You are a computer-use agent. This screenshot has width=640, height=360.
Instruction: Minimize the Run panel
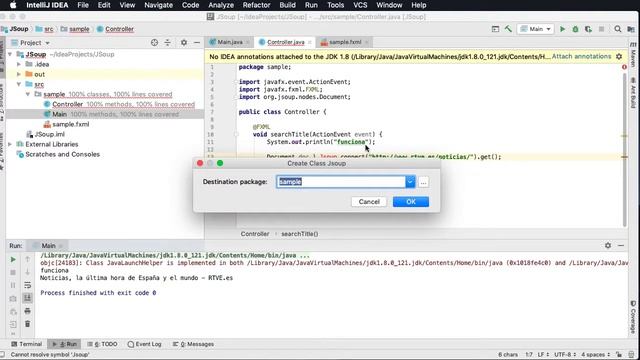(621, 245)
